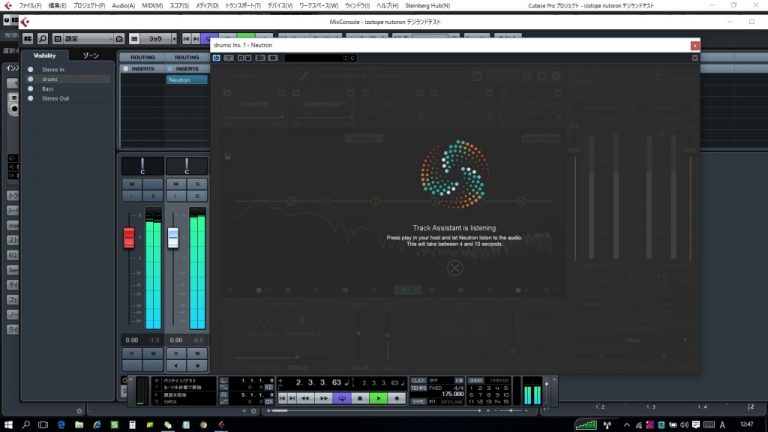Toggle visibility dot for Stereo In
Viewport: 768px width, 432px height.
click(30, 70)
